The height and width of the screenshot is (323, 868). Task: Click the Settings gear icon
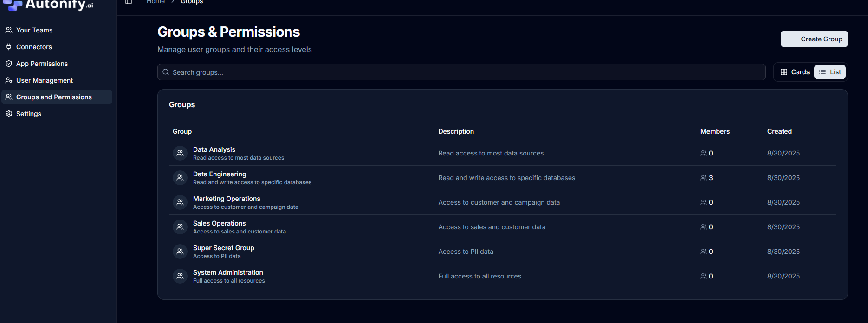click(9, 114)
